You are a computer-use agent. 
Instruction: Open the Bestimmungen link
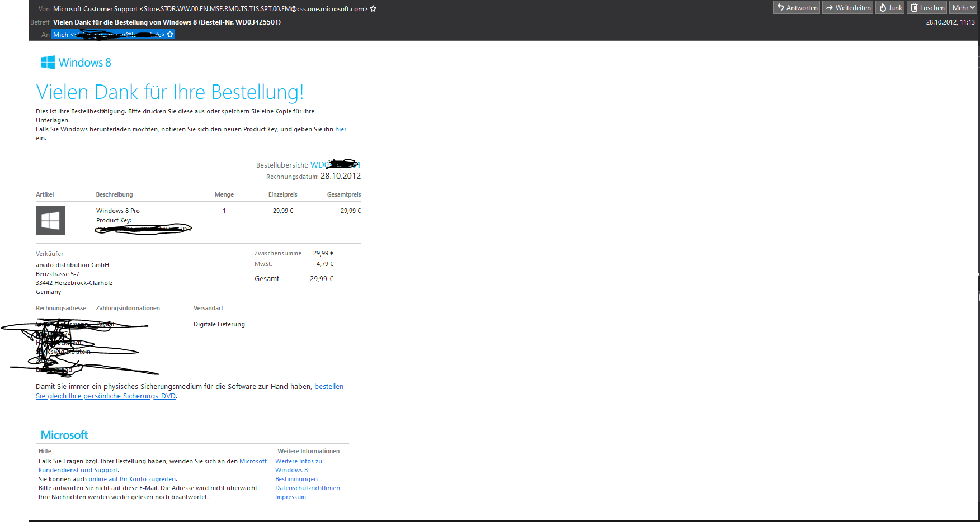[296, 479]
